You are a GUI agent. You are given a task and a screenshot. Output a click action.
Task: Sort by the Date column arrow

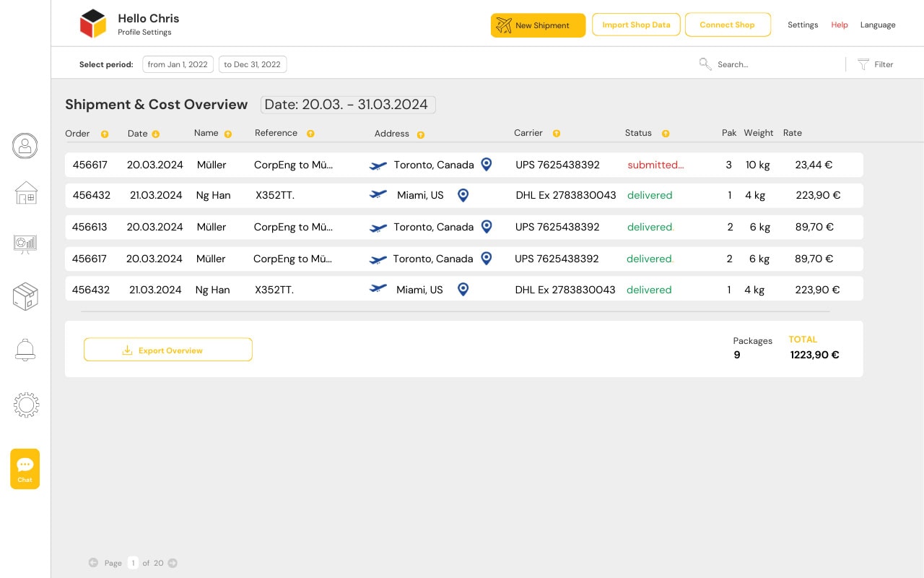[x=156, y=134]
